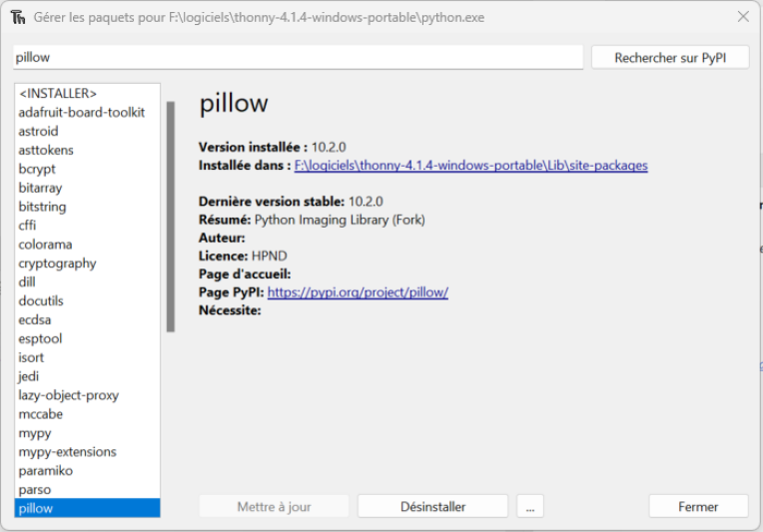Image resolution: width=763 pixels, height=532 pixels.
Task: Select lazy-object-proxy in the package list
Action: pos(87,395)
